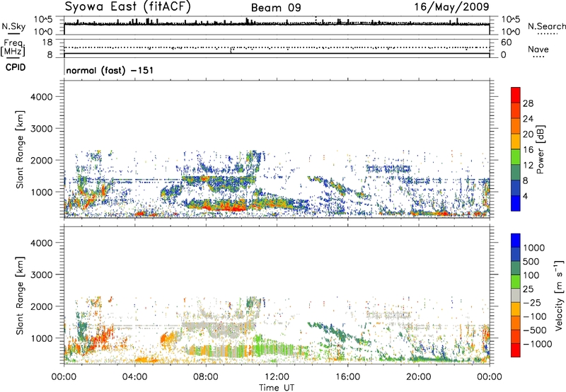Click the 'Nave' legend label
This screenshot has width=566, height=392.
point(538,49)
